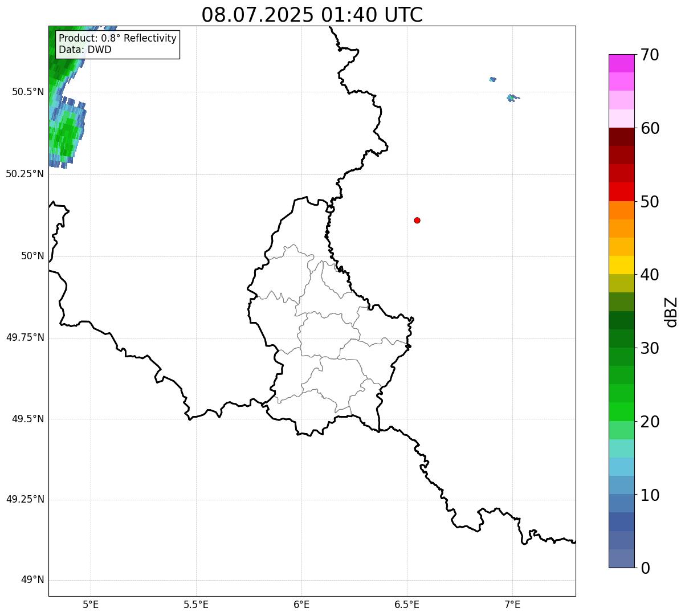Viewport: 685px width, 616px height.
Task: Click the '6.5°E' longitude label
Action: click(407, 604)
